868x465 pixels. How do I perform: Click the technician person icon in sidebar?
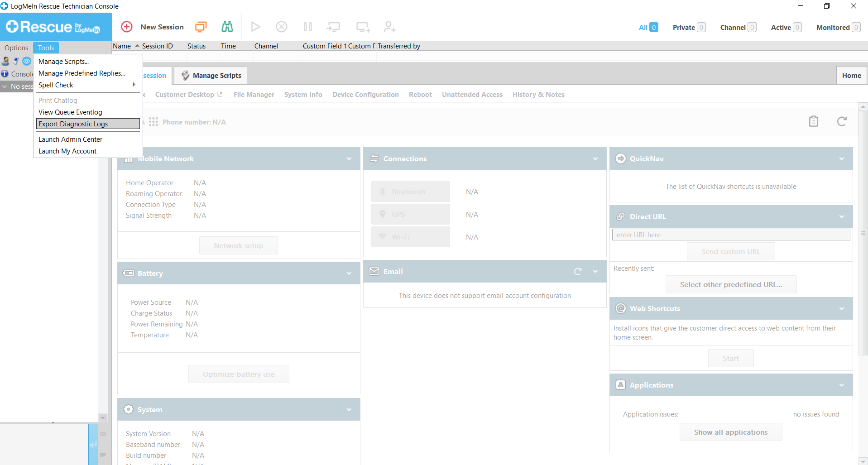coord(5,61)
